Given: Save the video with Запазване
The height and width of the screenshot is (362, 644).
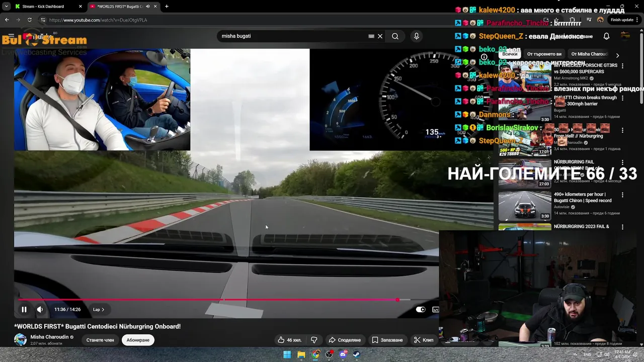Looking at the screenshot, I should point(387,340).
